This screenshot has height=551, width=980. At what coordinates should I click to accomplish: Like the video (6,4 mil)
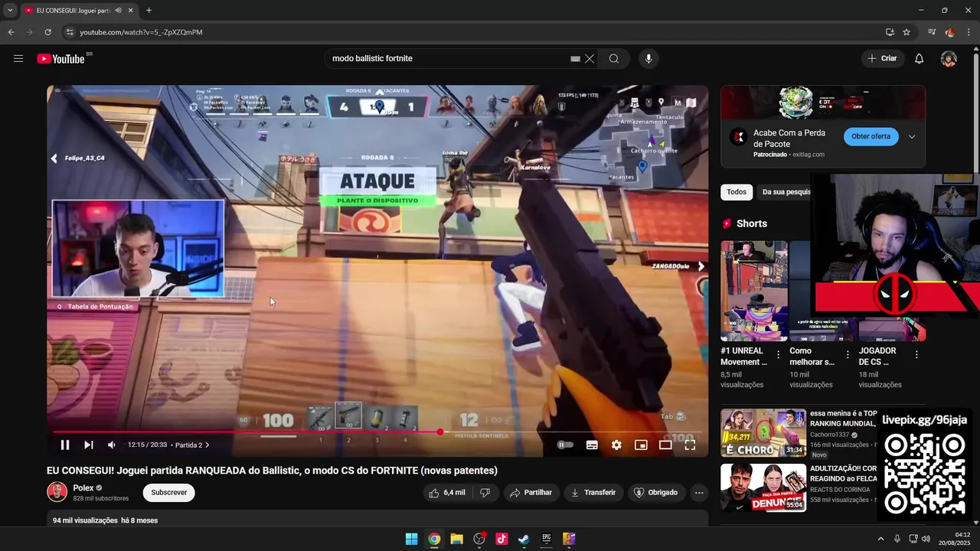point(448,493)
